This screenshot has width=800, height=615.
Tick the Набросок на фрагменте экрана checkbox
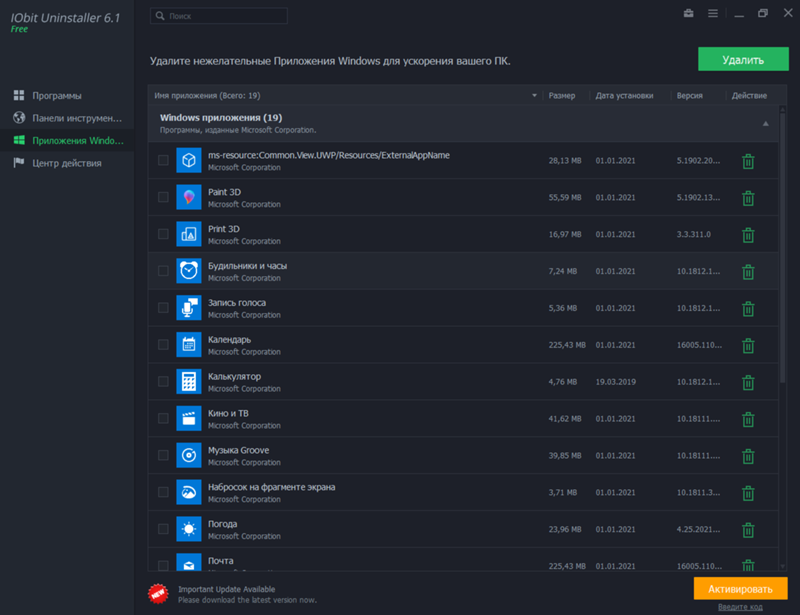163,492
